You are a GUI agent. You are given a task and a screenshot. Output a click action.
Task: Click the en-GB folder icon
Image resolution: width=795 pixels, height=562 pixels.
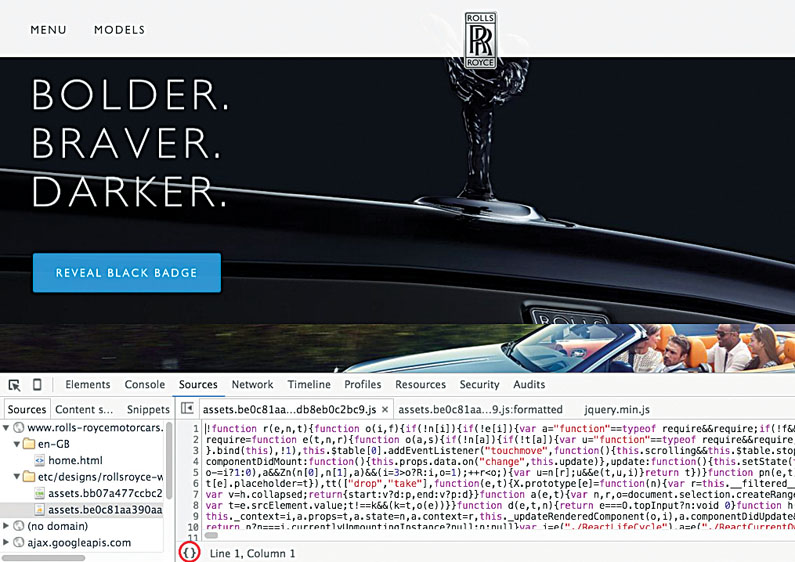pyautogui.click(x=29, y=444)
